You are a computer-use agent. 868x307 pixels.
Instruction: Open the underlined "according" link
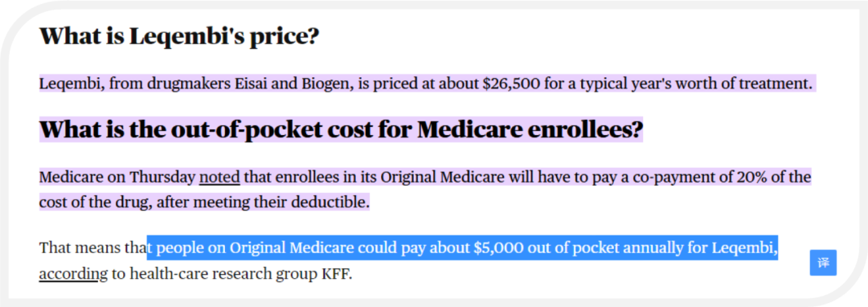pos(68,274)
